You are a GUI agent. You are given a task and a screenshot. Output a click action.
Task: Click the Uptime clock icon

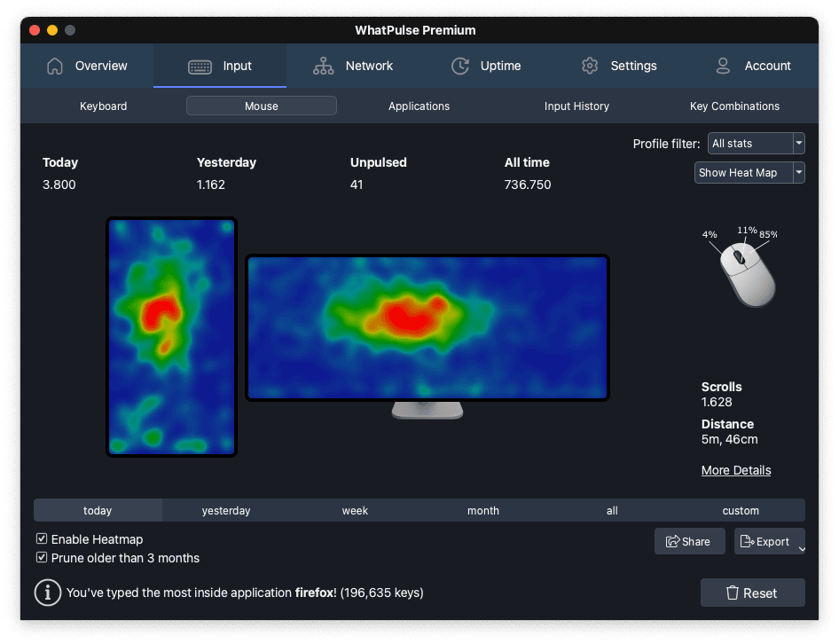click(459, 66)
